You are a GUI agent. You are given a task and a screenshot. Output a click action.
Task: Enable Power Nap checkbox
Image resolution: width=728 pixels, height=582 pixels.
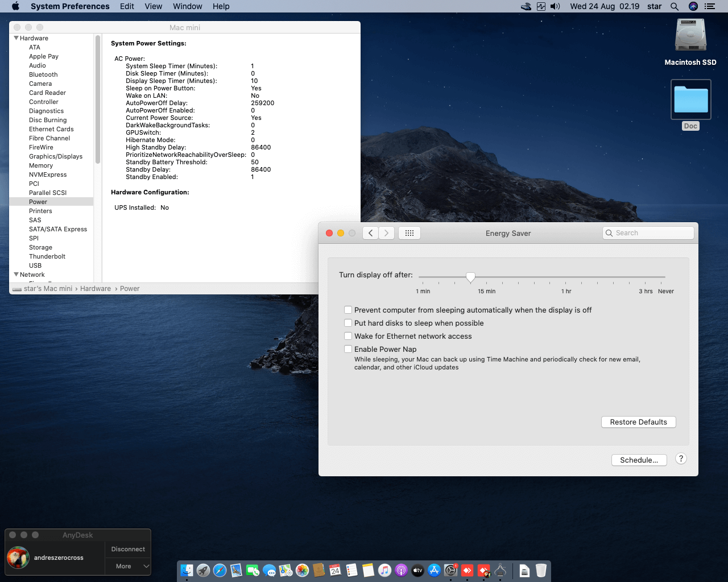pyautogui.click(x=348, y=349)
